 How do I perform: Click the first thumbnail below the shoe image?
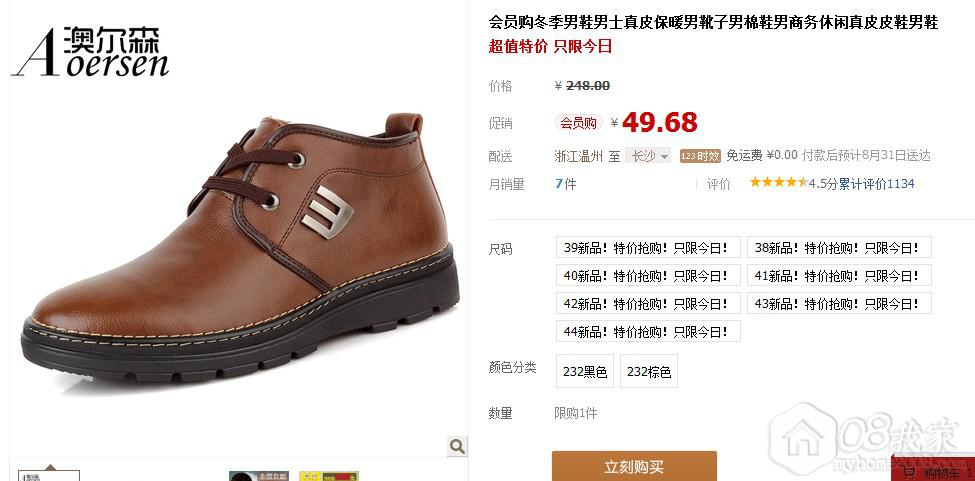pos(49,475)
